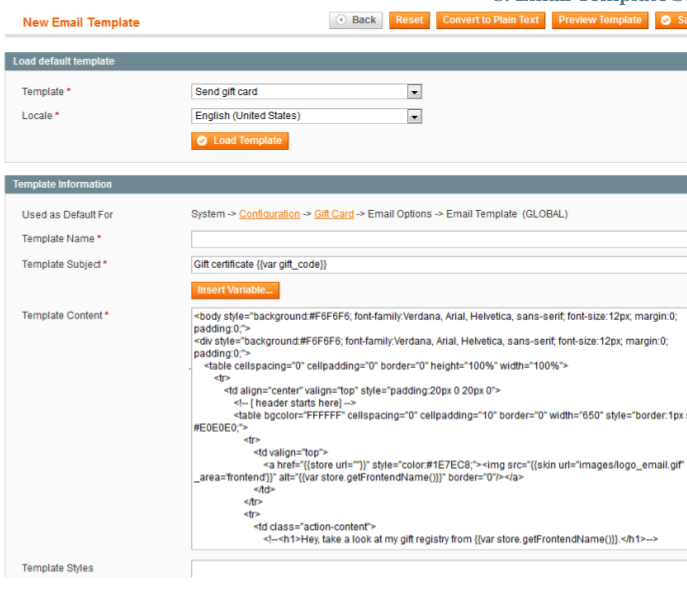Click the Used as Default For label
Screen dimensions: 687x600
(67, 215)
